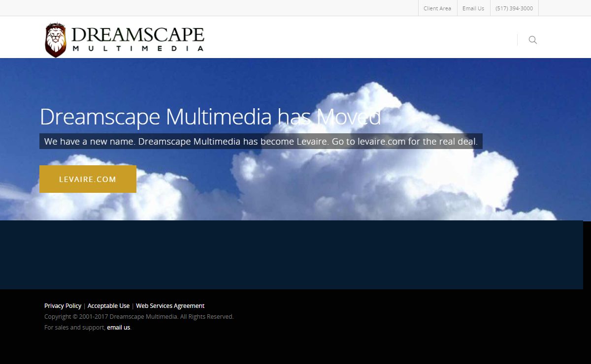
Task: Click the Dreamscape Multimedia lion logo
Action: 125,40
